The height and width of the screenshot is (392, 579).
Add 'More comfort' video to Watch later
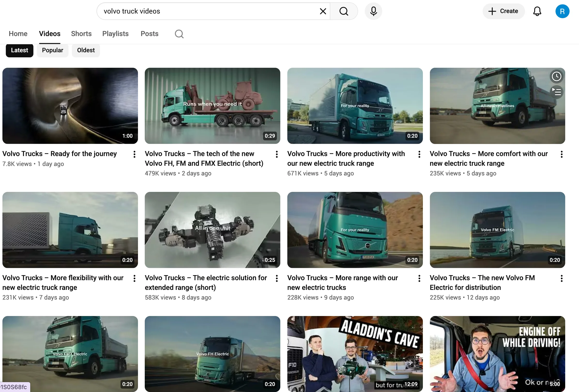pos(556,76)
